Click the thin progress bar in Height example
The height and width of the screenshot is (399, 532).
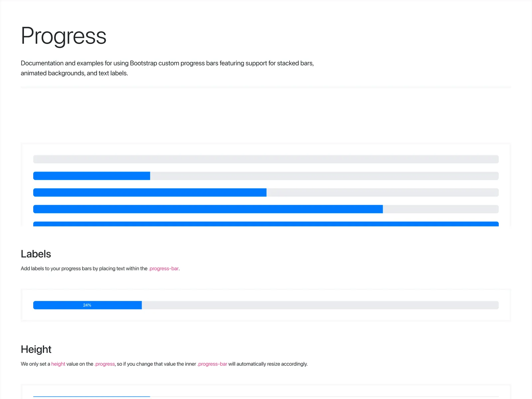point(91,397)
